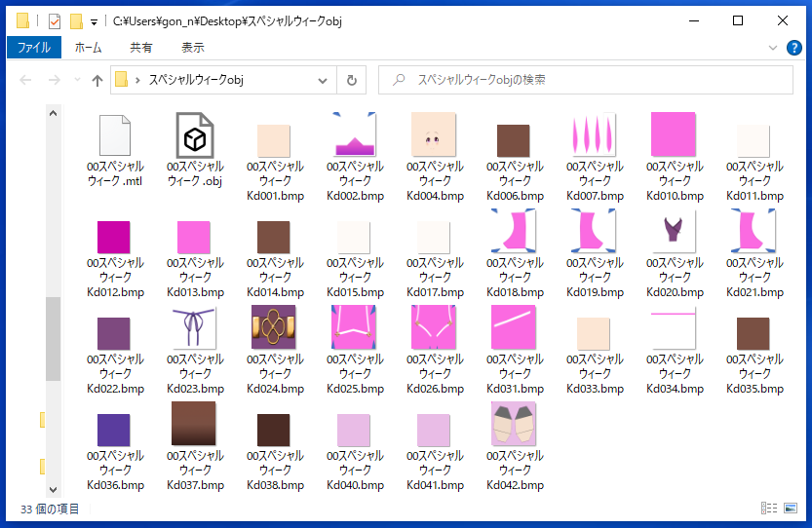Select the Kd026.bmp texture thumbnail
This screenshot has width=812, height=528.
coord(434,327)
